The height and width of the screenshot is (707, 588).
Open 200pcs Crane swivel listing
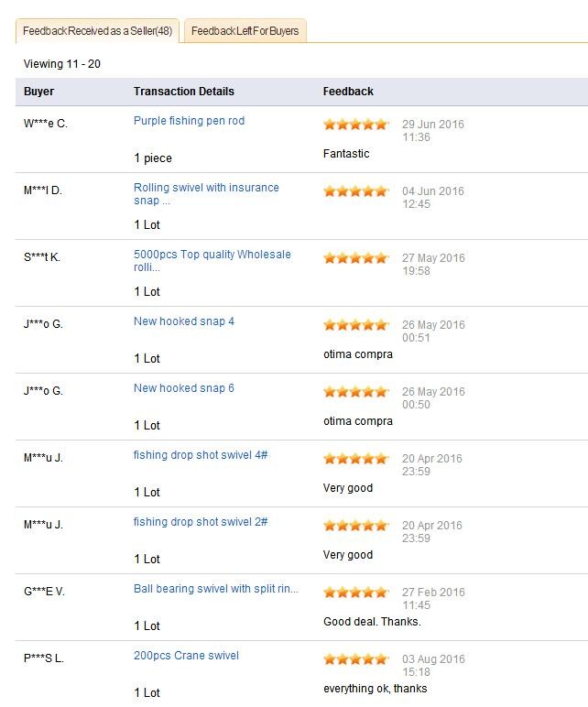click(186, 656)
